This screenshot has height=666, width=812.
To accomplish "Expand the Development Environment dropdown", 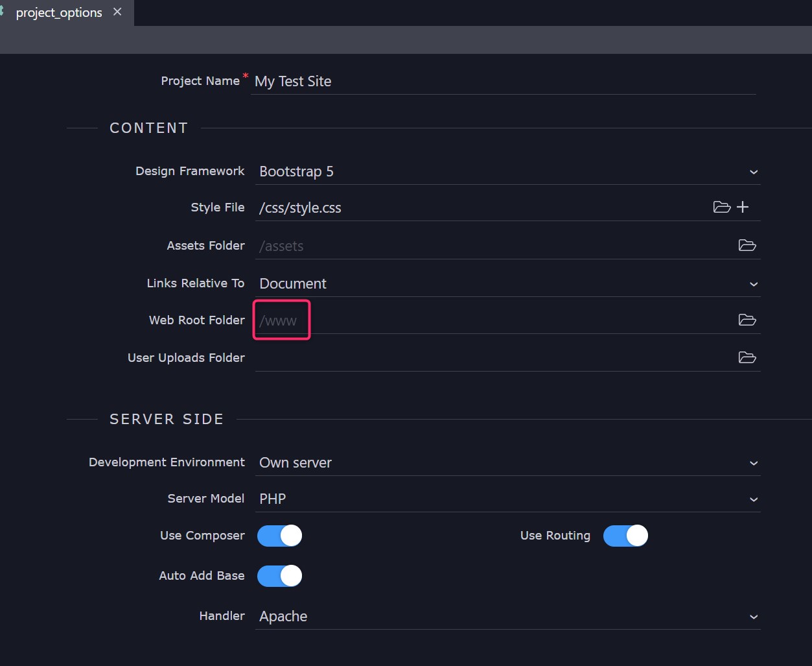I will (507, 463).
